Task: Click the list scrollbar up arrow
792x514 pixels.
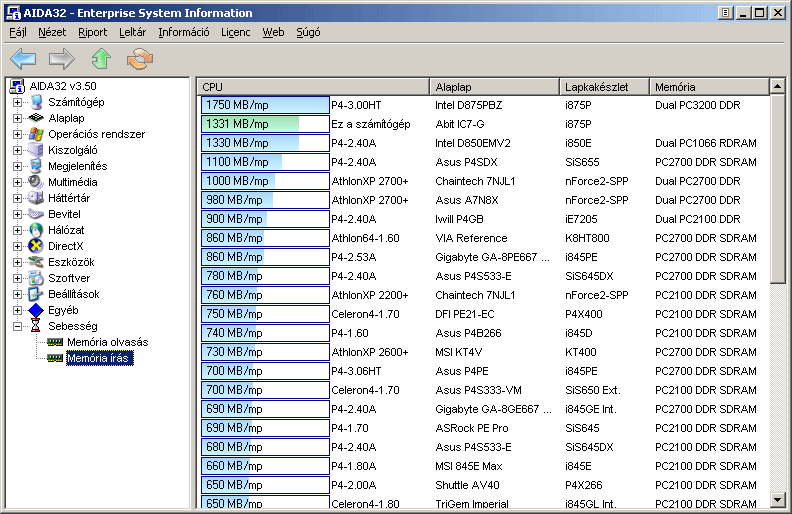Action: click(x=778, y=86)
